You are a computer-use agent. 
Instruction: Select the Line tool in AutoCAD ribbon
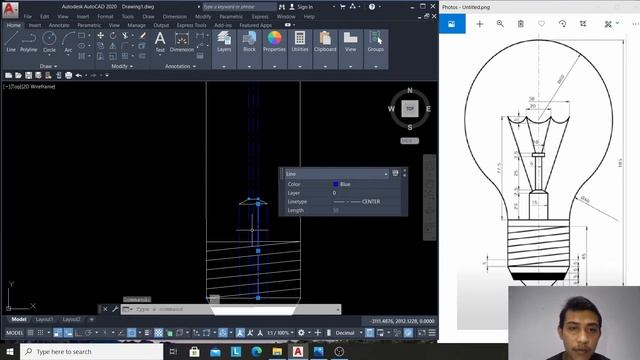(11, 42)
